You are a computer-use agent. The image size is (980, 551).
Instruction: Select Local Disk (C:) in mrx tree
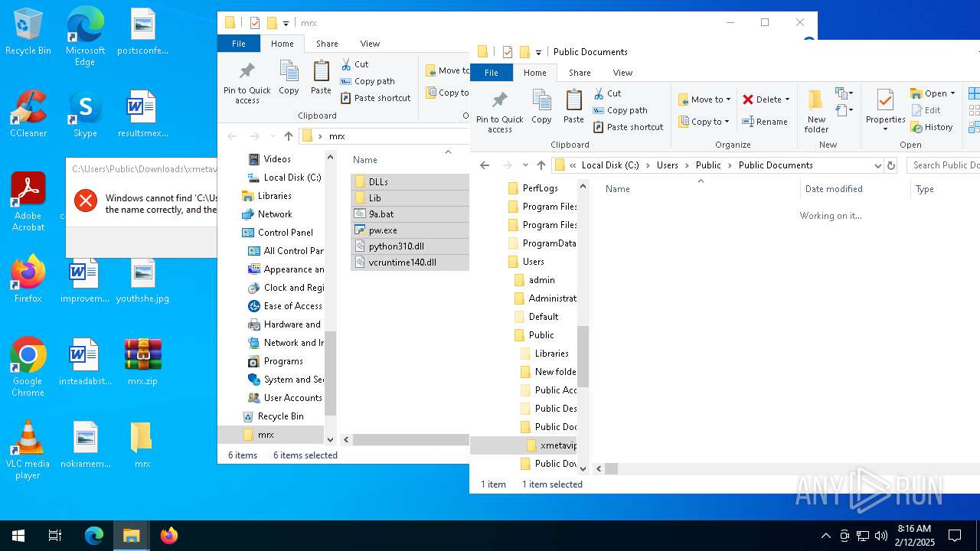coord(292,178)
